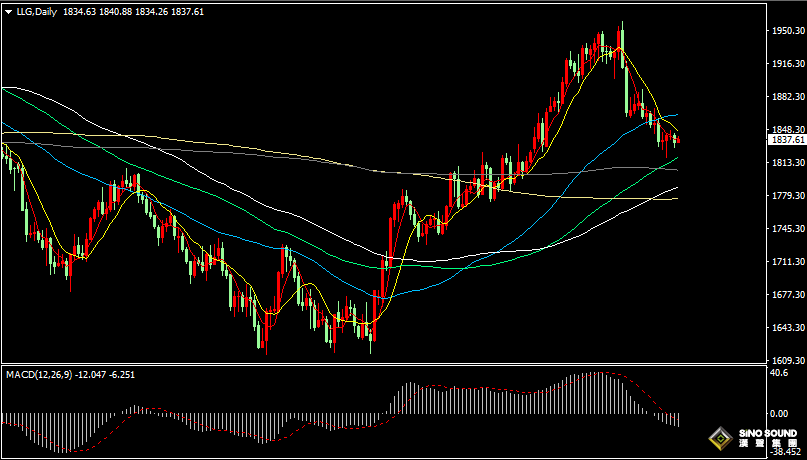Image resolution: width=807 pixels, height=460 pixels.
Task: Click the green moving average line's right end
Action: pos(676,158)
